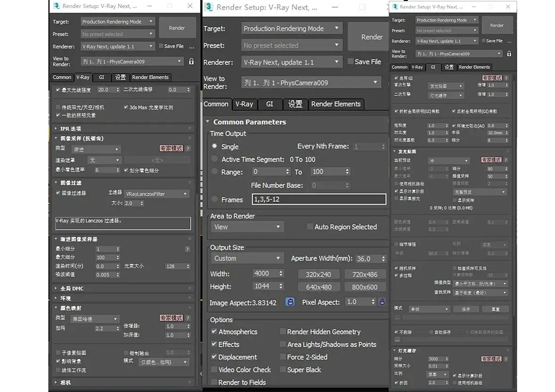Enable the Force 2-Sided option
This screenshot has height=392, width=555.
[x=283, y=357]
